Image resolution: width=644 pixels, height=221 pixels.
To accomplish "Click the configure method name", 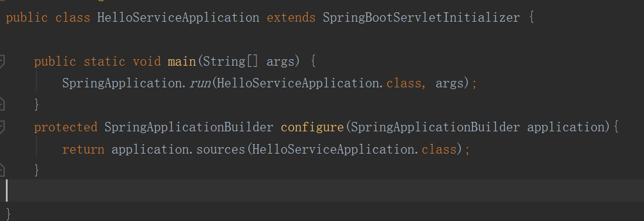I will point(312,127).
